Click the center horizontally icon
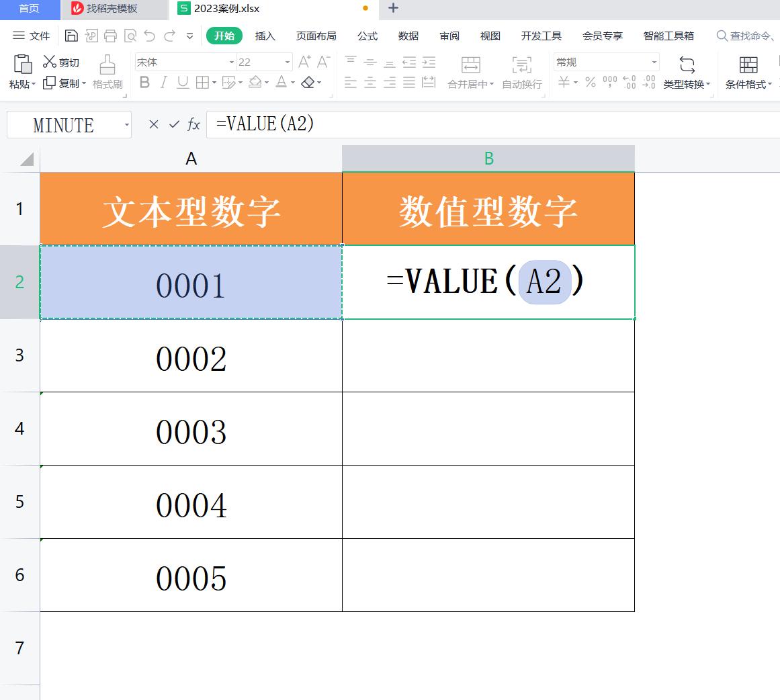Screen dimensions: 780x700 [x=370, y=82]
